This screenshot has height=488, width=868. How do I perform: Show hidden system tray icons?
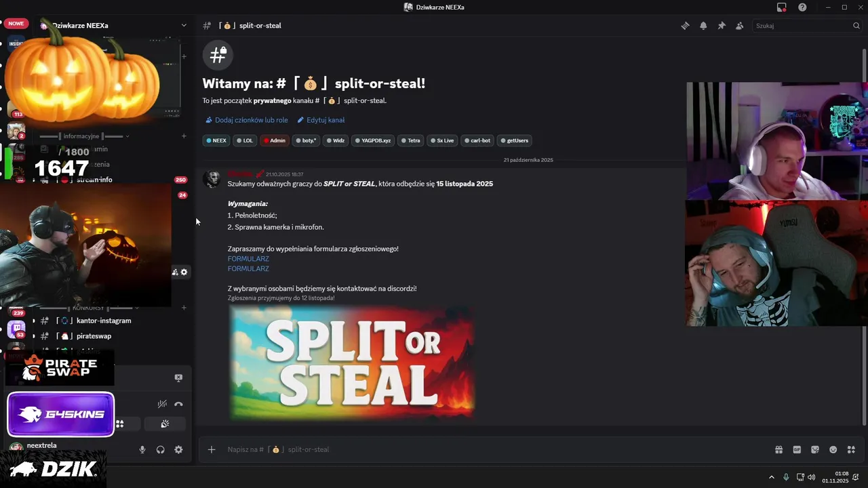click(771, 477)
